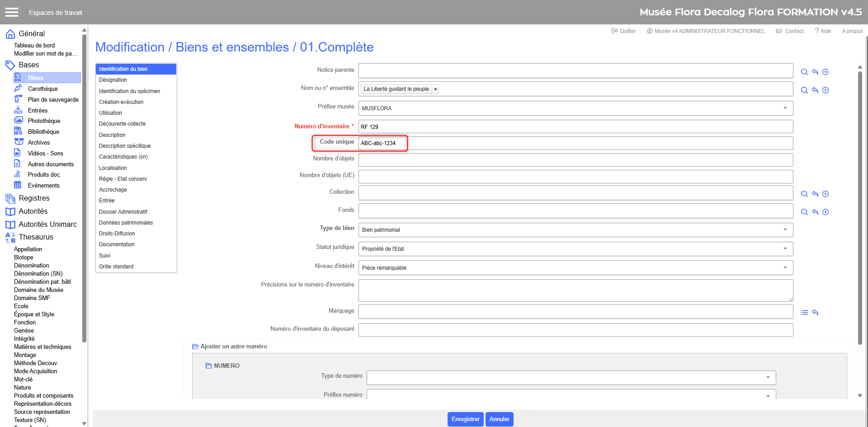Open the Niveau d'intérêt dropdown

pos(785,268)
